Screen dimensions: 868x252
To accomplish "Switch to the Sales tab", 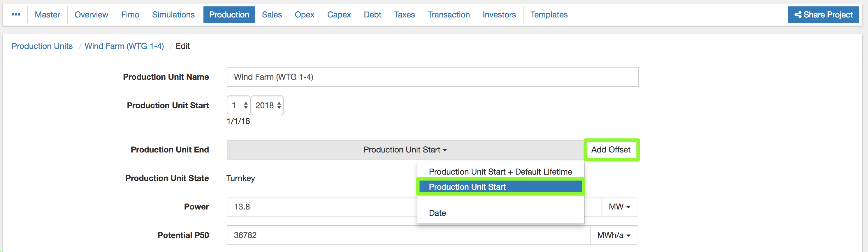I will coord(272,15).
